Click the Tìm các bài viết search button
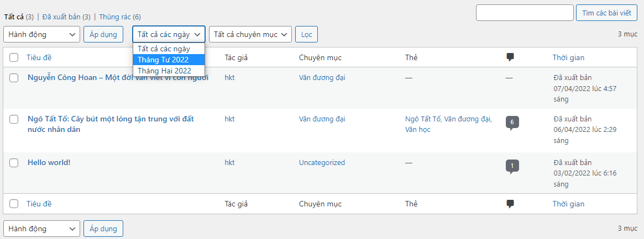The height and width of the screenshot is (239, 644). [606, 13]
